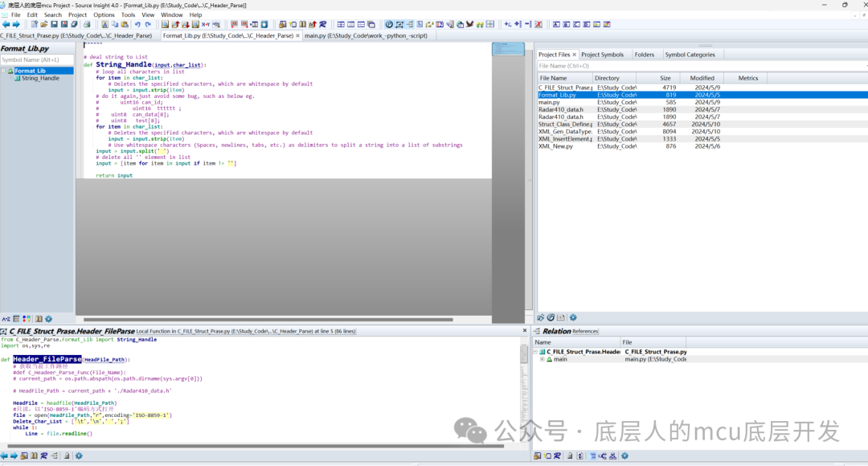Expand the main node in Relation panel
Image resolution: width=868 pixels, height=466 pixels.
point(542,359)
